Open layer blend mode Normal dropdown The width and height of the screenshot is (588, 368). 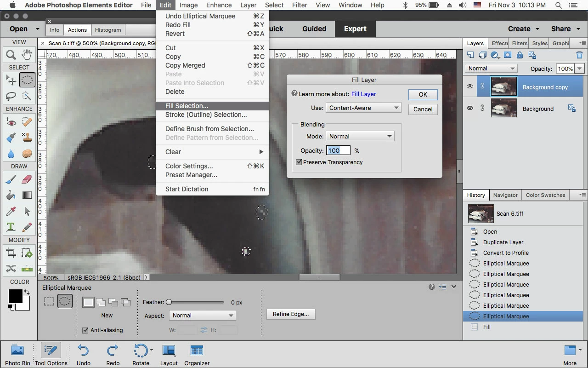(491, 69)
